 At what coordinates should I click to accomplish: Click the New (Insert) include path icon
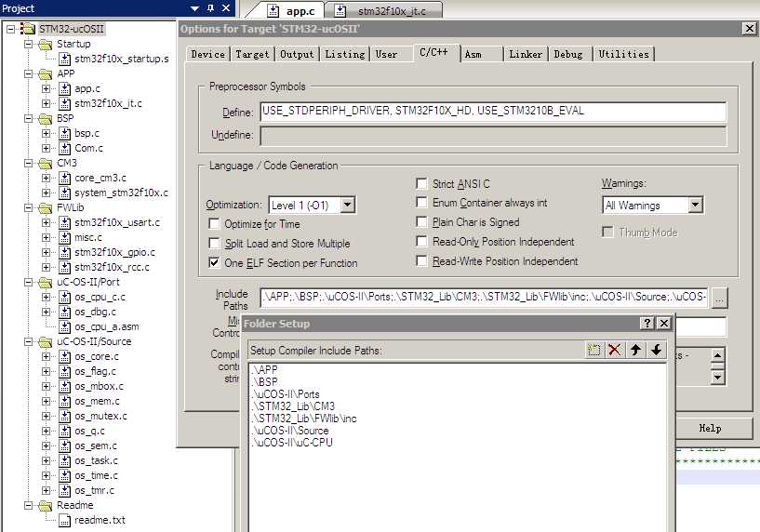click(x=594, y=350)
